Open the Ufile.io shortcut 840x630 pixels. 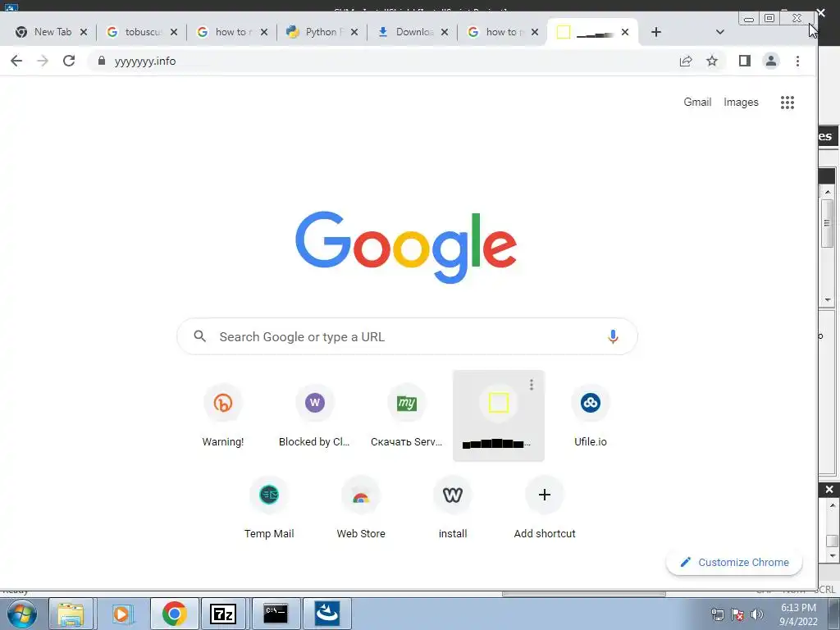point(591,416)
